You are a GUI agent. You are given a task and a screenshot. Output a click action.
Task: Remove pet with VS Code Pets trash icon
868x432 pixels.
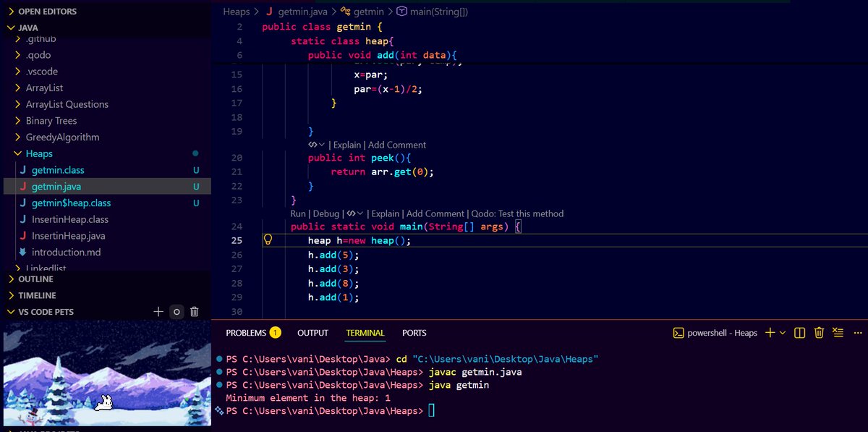194,312
